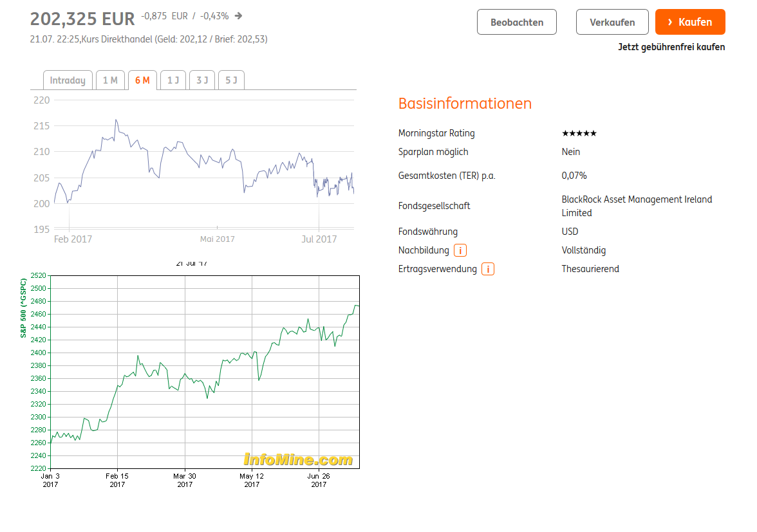Click the BlackRock Asset Management fund company text
Image resolution: width=757 pixels, height=532 pixels.
(637, 206)
